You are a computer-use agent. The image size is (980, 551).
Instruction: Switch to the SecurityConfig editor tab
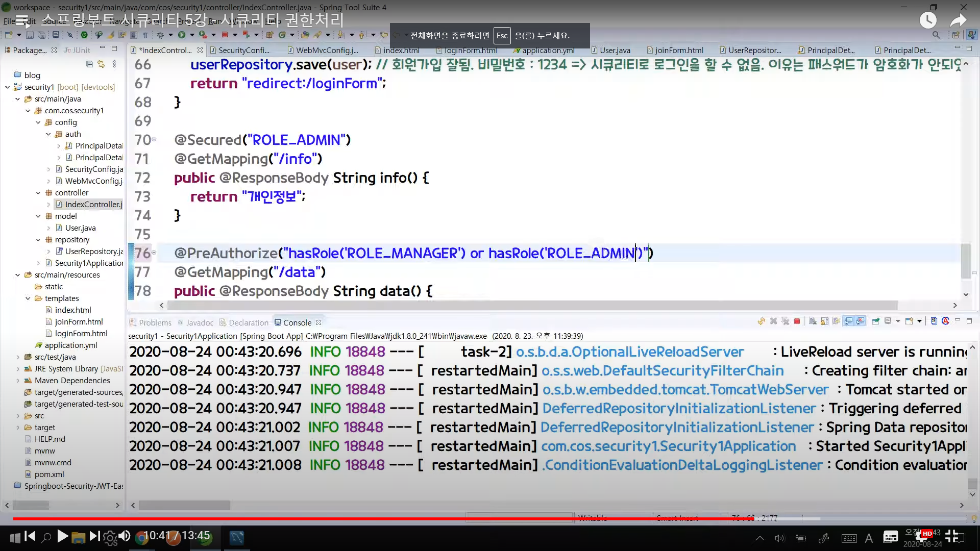coord(243,50)
